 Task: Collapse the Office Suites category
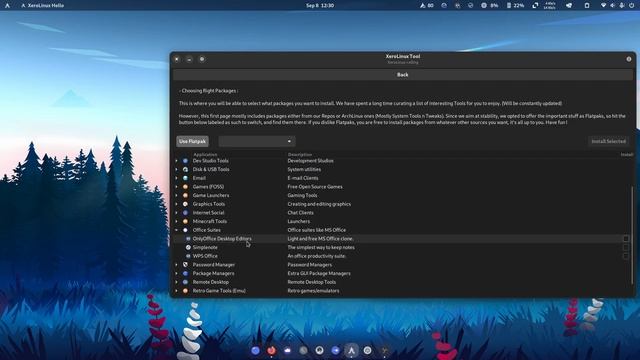[x=177, y=230]
